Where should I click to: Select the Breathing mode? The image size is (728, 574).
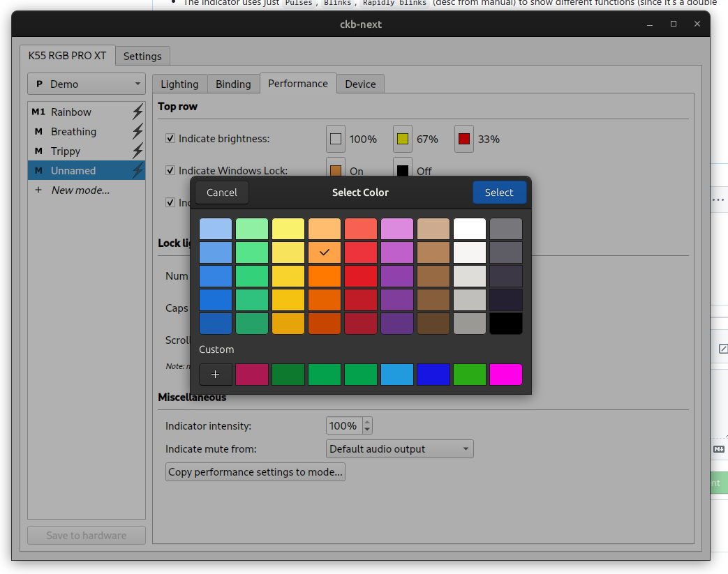(x=87, y=131)
